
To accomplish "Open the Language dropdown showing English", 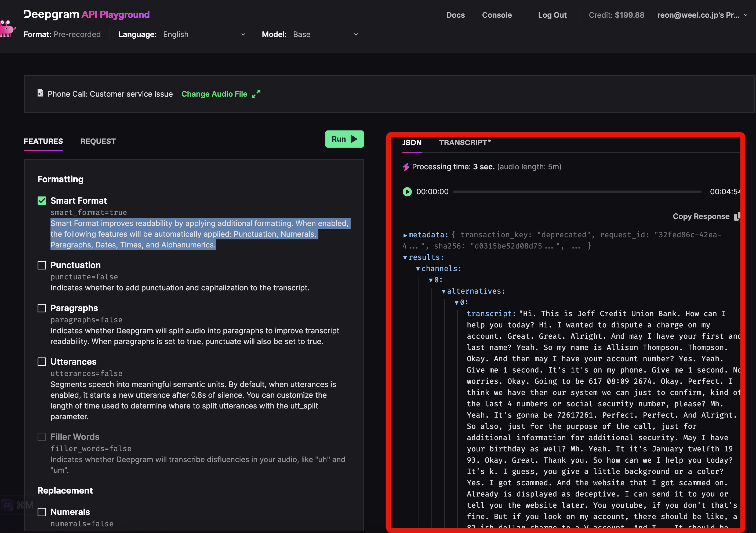I will coord(204,35).
